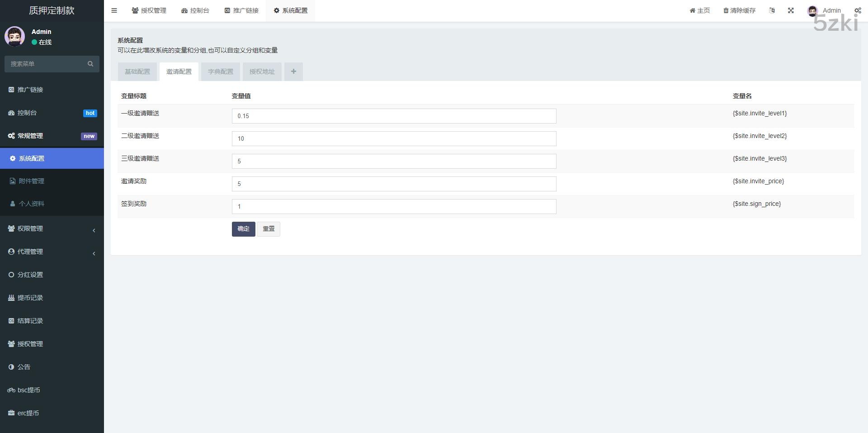868x433 pixels.
Task: Open the language switch icon in top bar
Action: 772,10
